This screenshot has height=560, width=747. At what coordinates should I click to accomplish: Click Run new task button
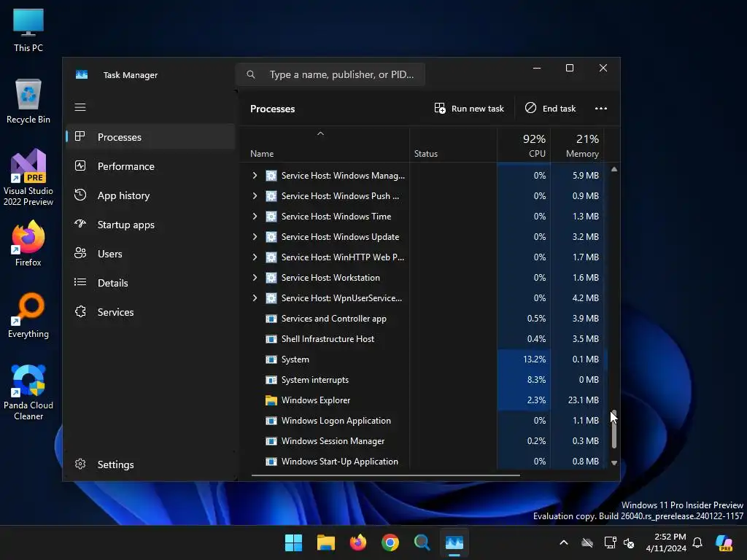coord(469,109)
